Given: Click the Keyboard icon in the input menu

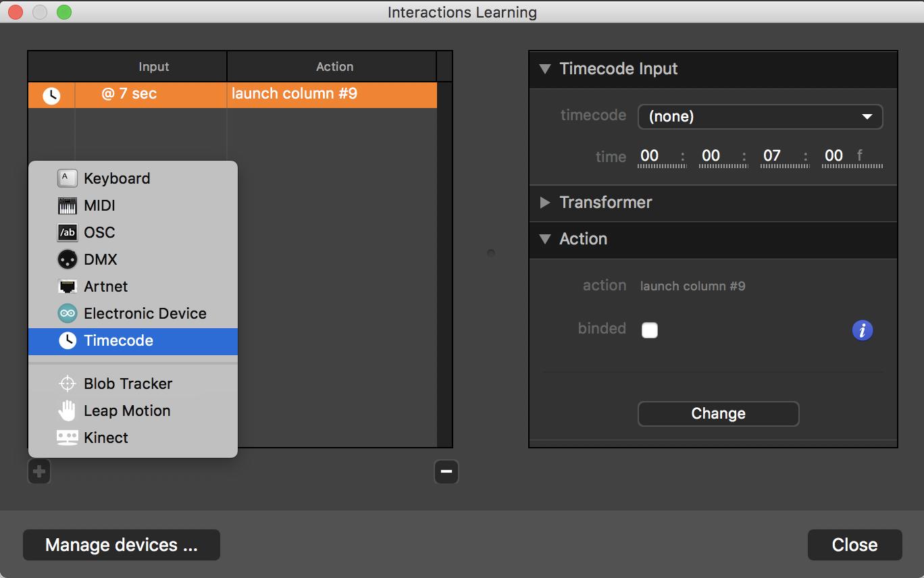Looking at the screenshot, I should coord(67,178).
